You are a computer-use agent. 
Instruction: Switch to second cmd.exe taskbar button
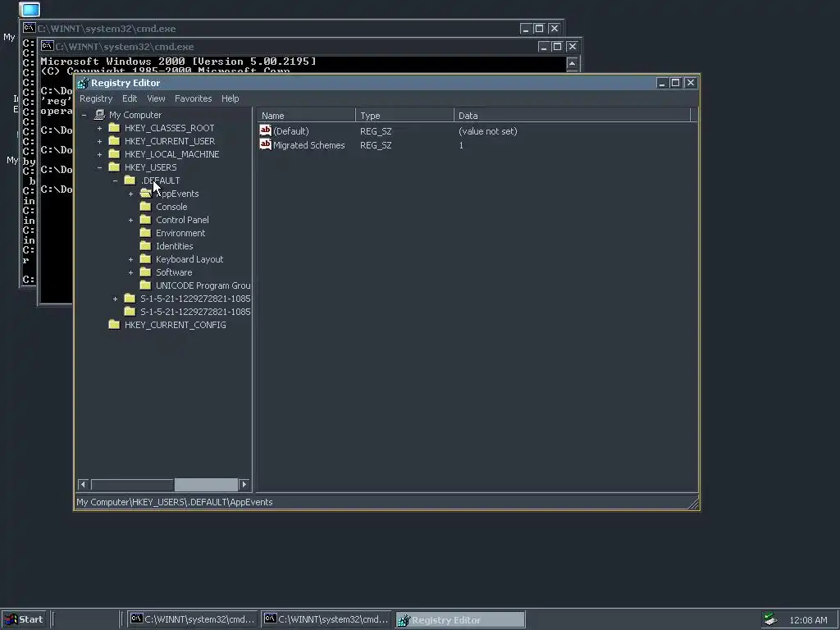coord(326,620)
